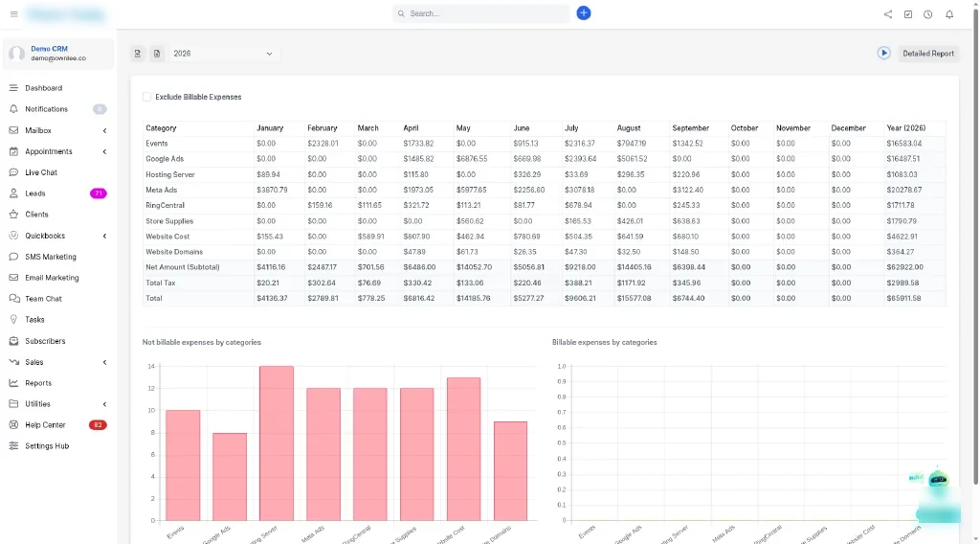Open the 2026 year dropdown
The height and width of the screenshot is (544, 980).
click(223, 54)
